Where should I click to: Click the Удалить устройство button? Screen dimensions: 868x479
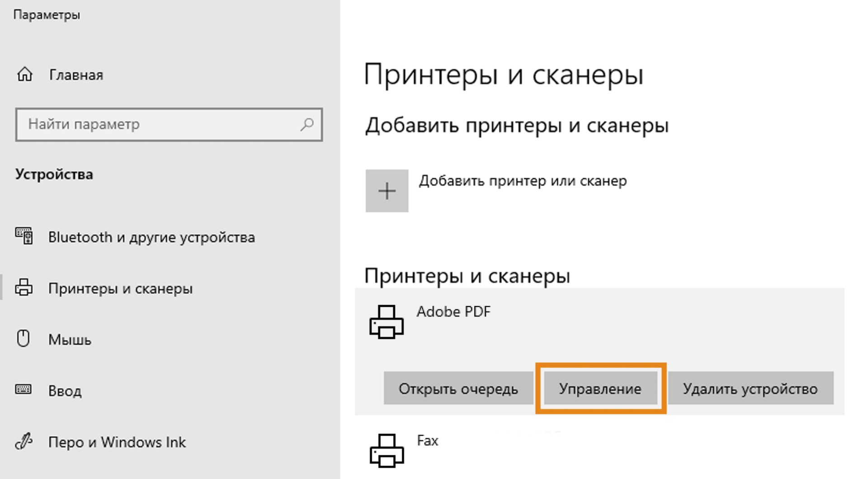pos(750,389)
